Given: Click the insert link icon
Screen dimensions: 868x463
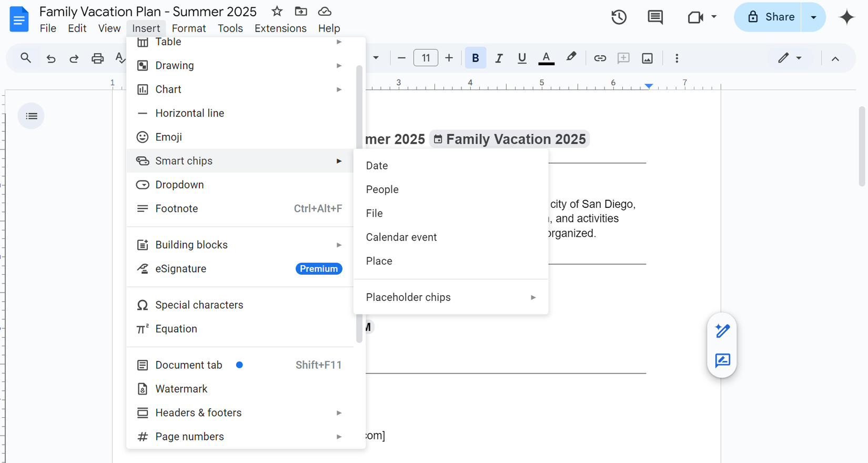Looking at the screenshot, I should [600, 58].
